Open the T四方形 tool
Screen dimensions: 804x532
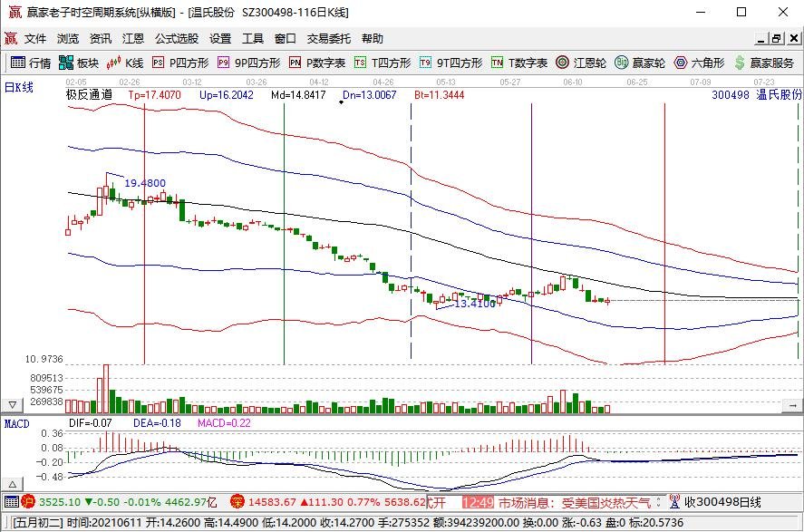383,63
